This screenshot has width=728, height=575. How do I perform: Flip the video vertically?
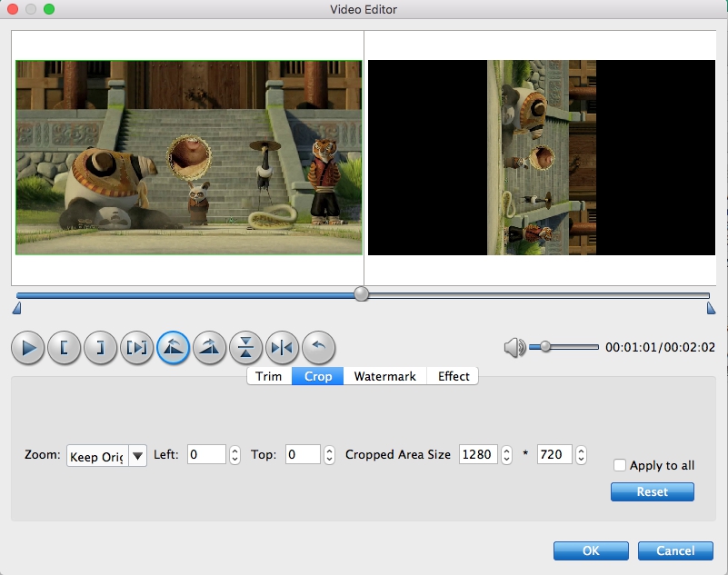(245, 348)
